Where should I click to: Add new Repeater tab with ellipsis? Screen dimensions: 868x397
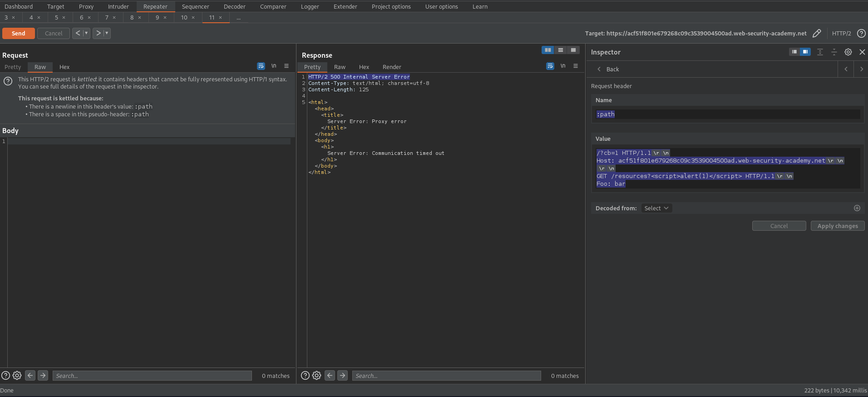click(x=239, y=18)
